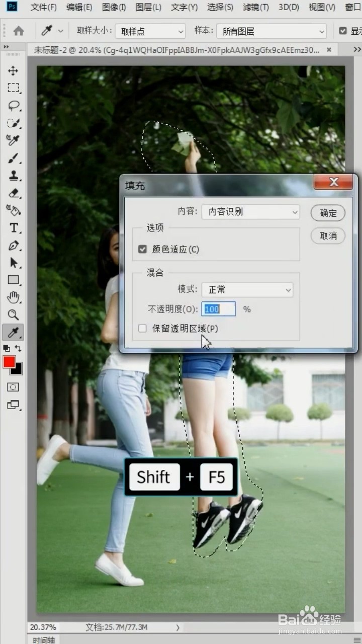Close the 填充 dialog with X
Image resolution: width=362 pixels, height=644 pixels.
pos(333,182)
